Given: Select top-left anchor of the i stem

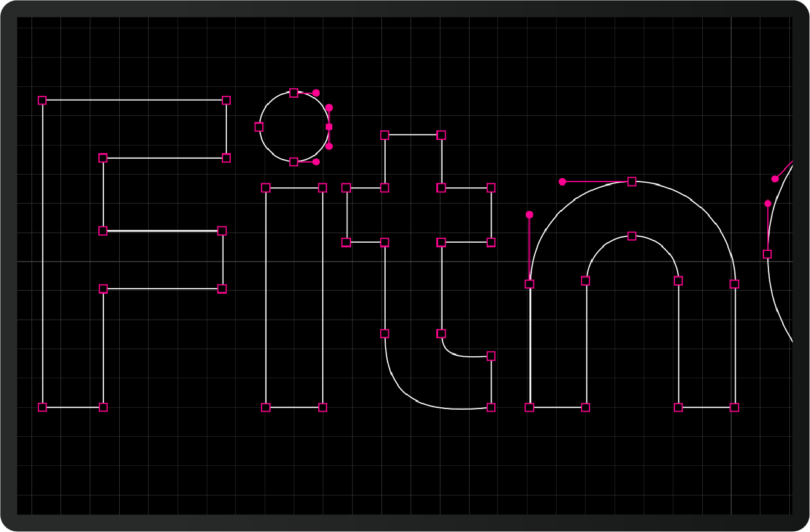Looking at the screenshot, I should [266, 188].
